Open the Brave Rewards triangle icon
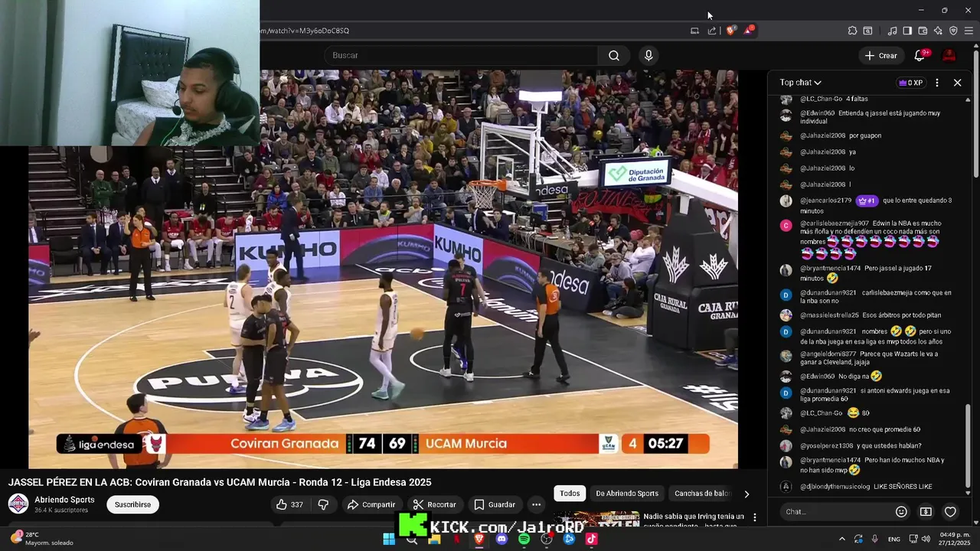Screen dimensions: 980x551 point(749,31)
